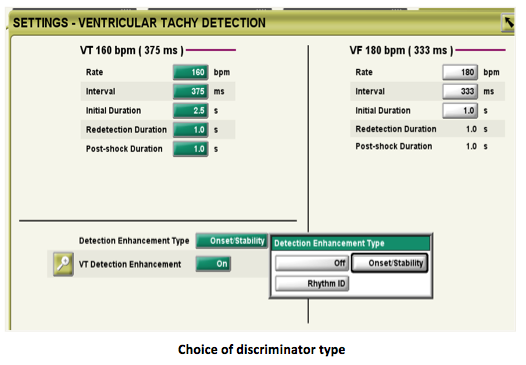Click the arrow icon in the title bar corner
This screenshot has height=365, width=526.
point(509,23)
